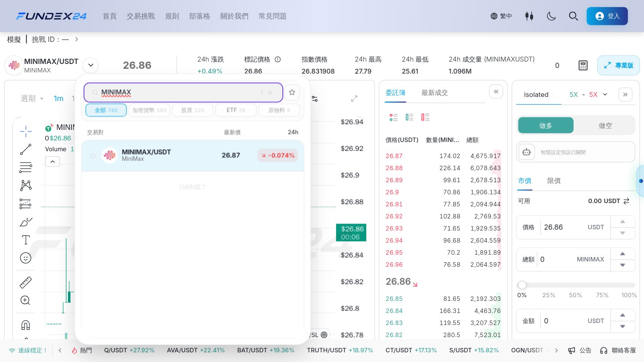The width and height of the screenshot is (644, 362).
Task: Open the 週期 period dropdown
Action: coord(32,99)
